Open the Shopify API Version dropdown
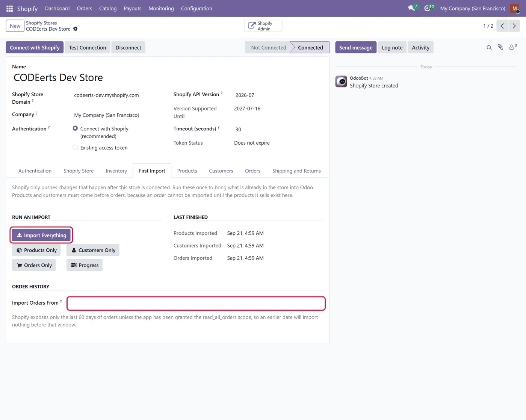The width and height of the screenshot is (526, 420). pos(278,95)
